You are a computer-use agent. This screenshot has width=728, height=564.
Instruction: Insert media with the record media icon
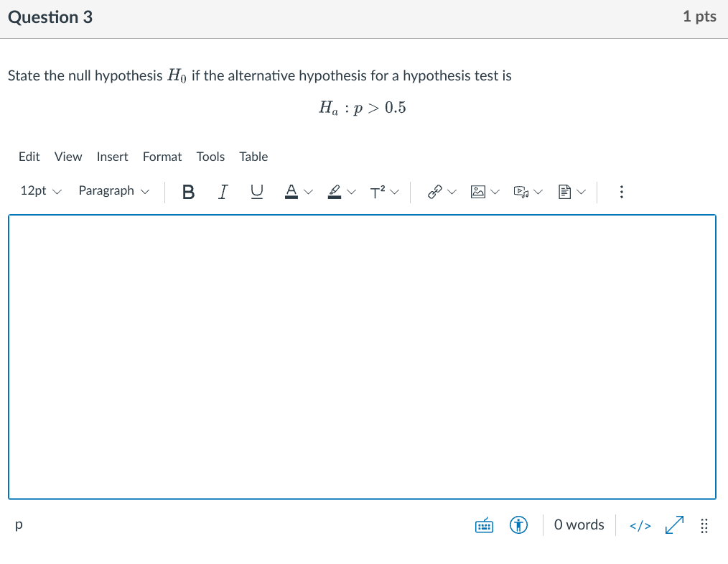(523, 192)
